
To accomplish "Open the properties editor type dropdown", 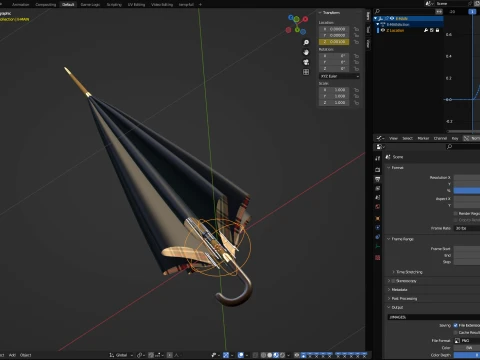I will coord(380,147).
